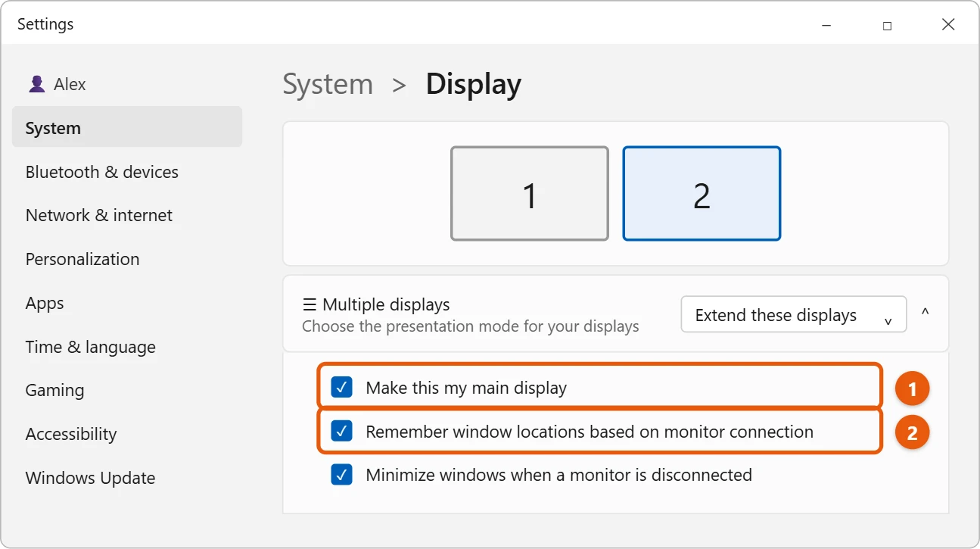Viewport: 980px width, 549px height.
Task: Select display monitor 1
Action: click(x=530, y=194)
